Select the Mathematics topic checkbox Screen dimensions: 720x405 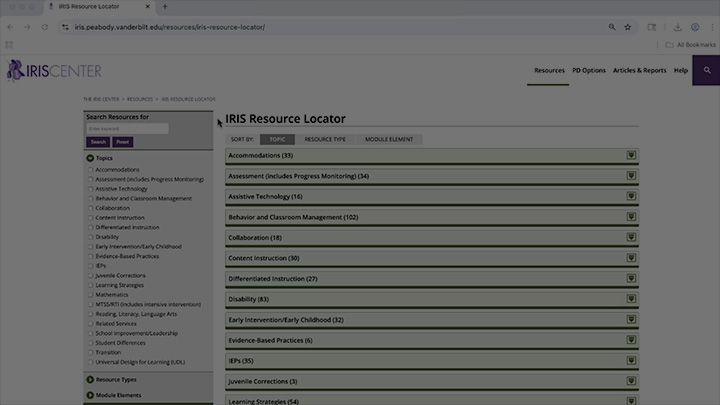(x=91, y=295)
